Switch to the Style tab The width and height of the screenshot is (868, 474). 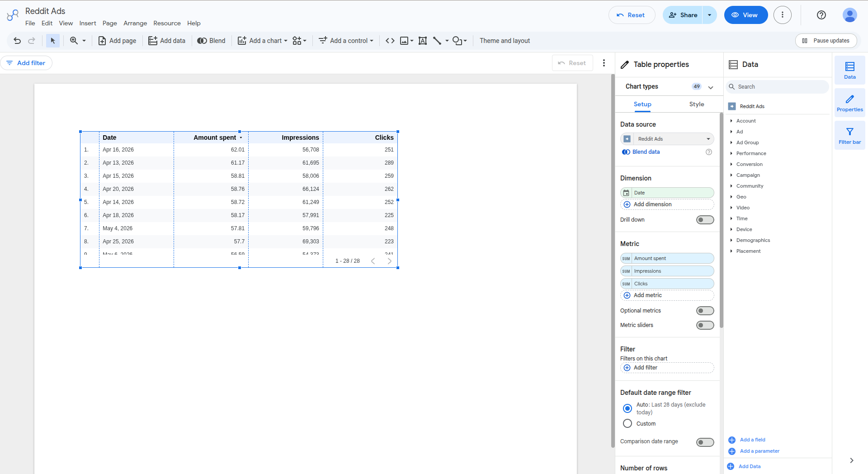coord(697,104)
